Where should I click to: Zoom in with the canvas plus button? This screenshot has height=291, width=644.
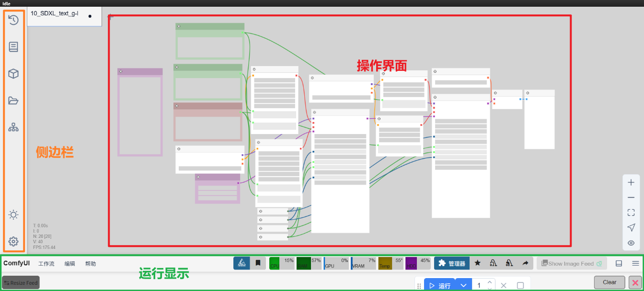631,182
